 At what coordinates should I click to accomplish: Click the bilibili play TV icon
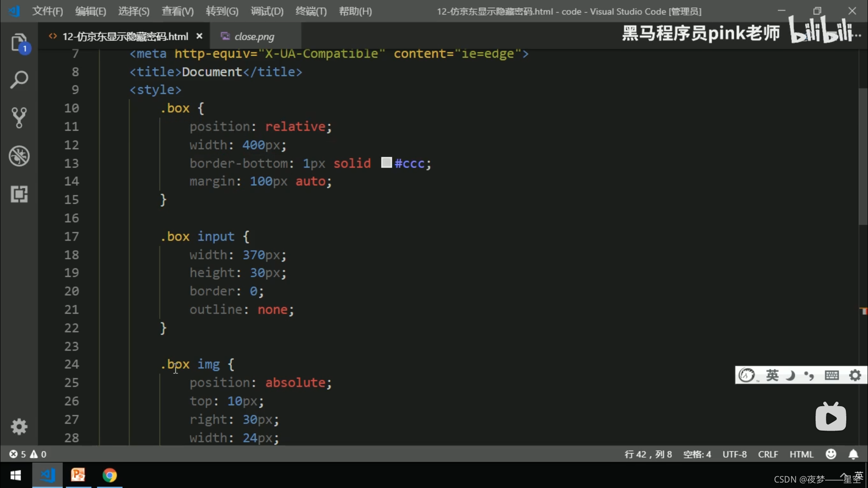(x=831, y=417)
